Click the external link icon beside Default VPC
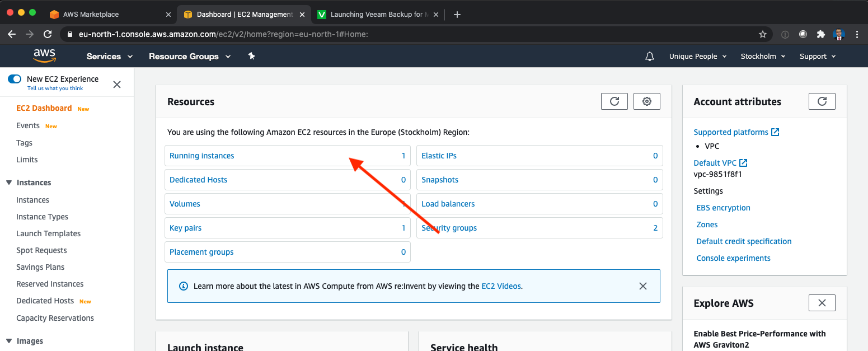The width and height of the screenshot is (868, 351). [x=743, y=163]
